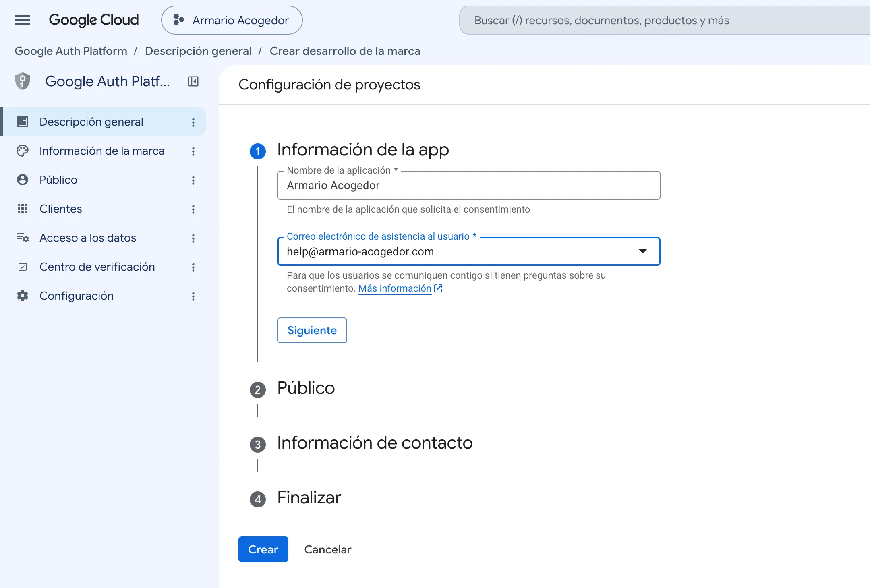Click the Siguiente button
This screenshot has width=870, height=588.
[312, 330]
